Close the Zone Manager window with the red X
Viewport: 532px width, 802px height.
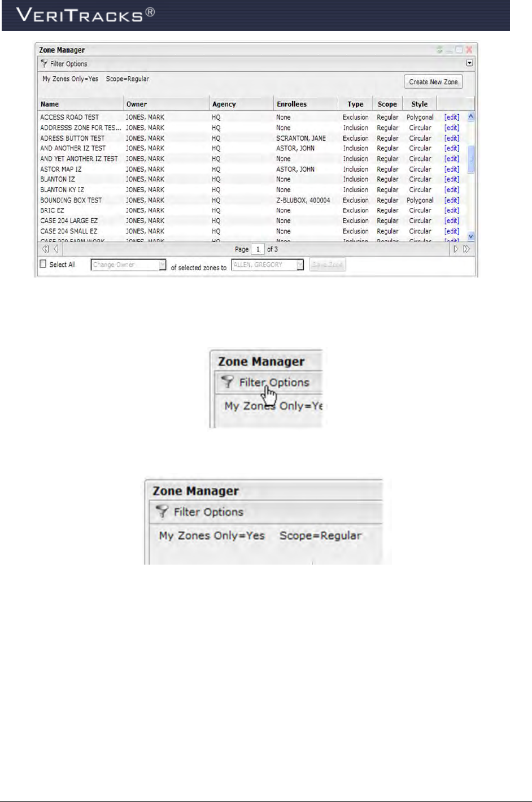[469, 50]
